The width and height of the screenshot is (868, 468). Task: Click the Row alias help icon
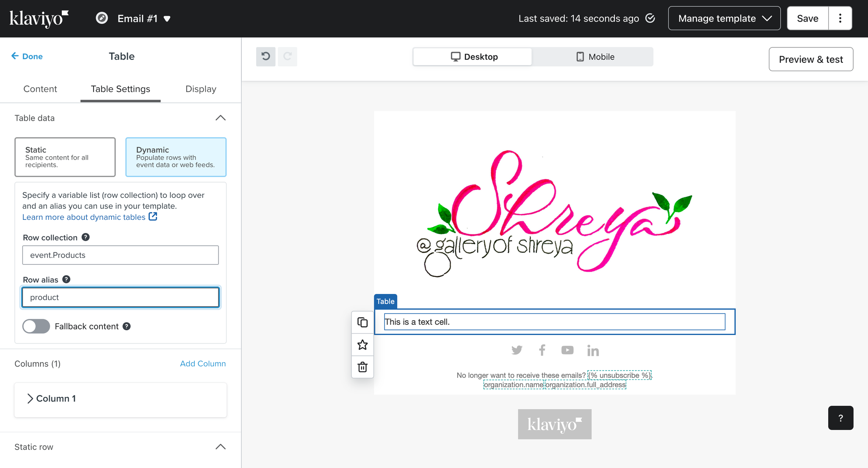(x=66, y=280)
